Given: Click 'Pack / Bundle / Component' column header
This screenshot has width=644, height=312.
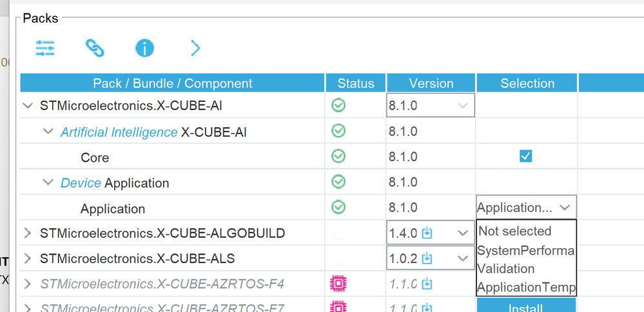Looking at the screenshot, I should 173,83.
